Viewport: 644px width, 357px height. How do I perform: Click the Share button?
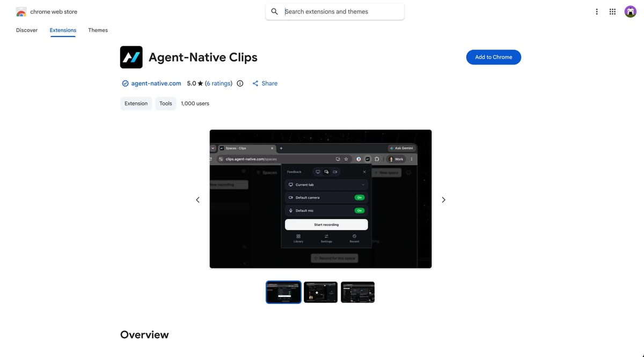[x=265, y=83]
